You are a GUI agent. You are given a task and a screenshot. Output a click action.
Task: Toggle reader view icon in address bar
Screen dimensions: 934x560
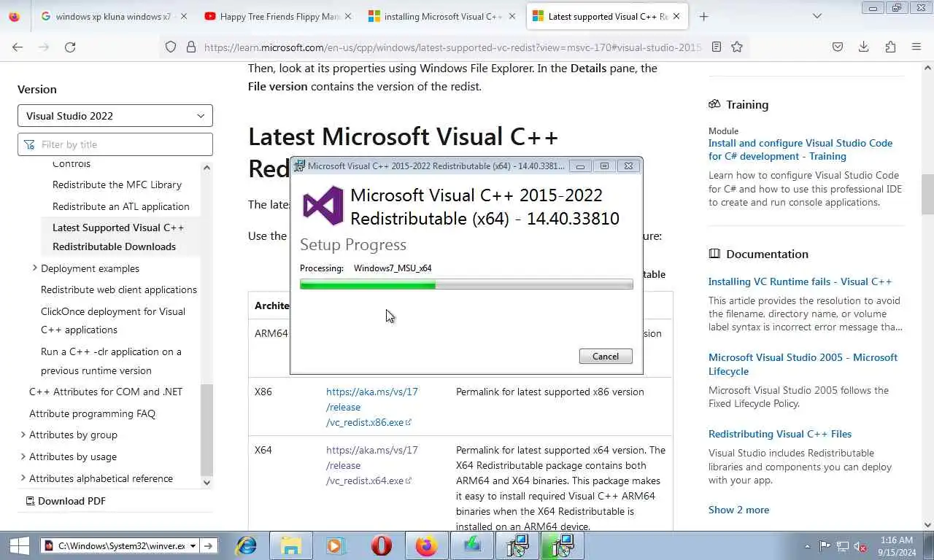click(x=717, y=47)
